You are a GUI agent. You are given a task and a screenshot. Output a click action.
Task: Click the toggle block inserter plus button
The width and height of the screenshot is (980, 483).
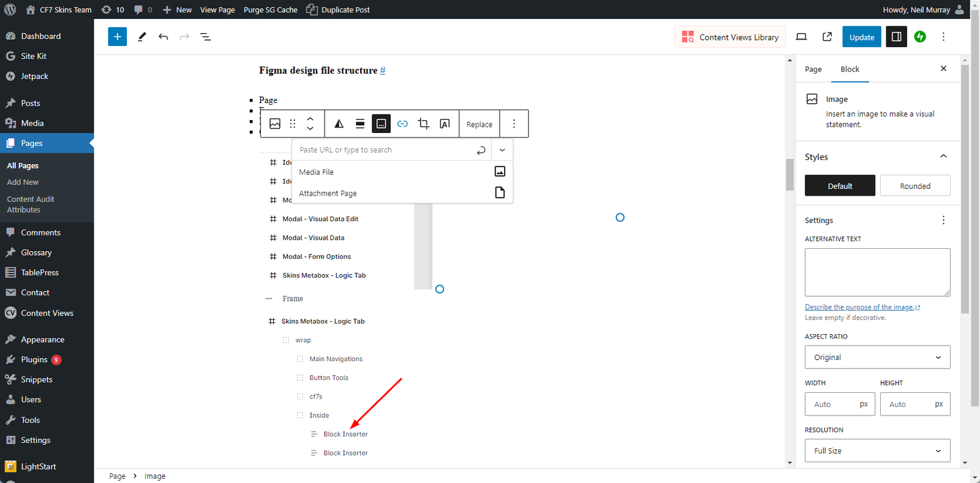coord(117,37)
